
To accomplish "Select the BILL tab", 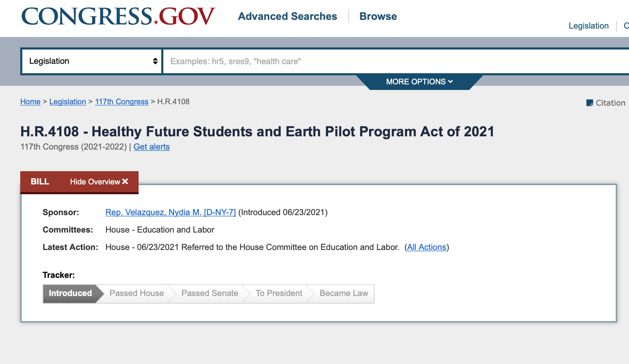I will coord(40,182).
